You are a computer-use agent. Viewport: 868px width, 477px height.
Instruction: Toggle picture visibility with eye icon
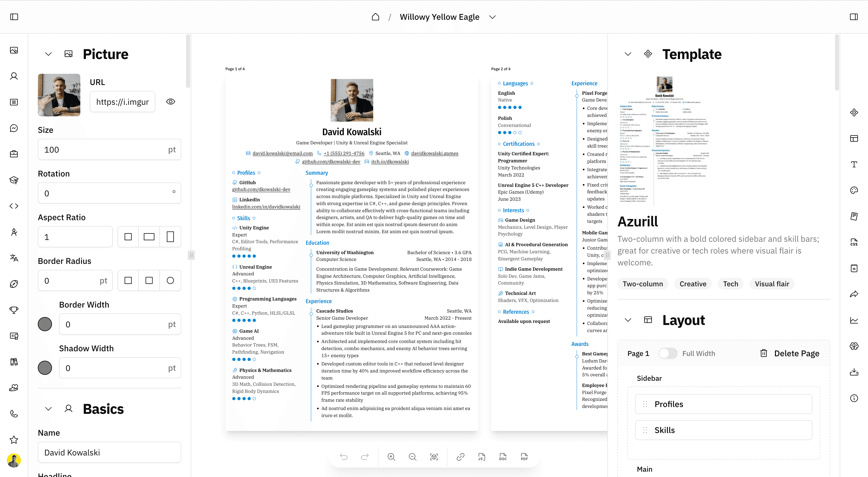(171, 102)
